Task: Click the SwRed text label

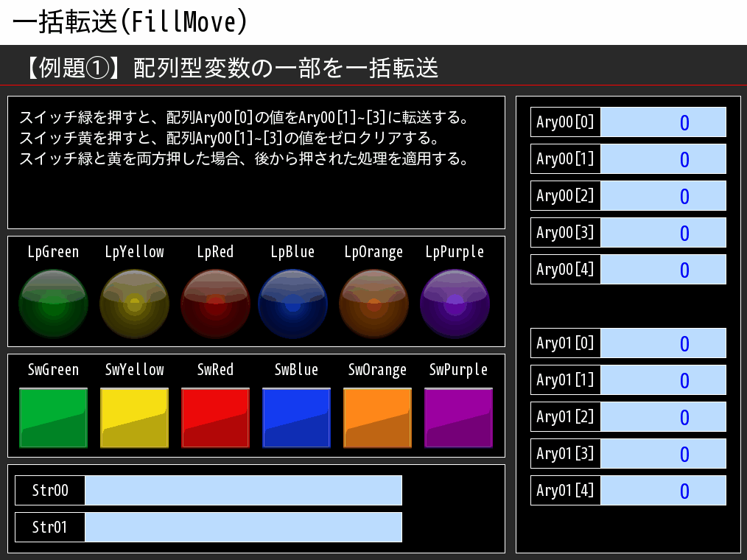Action: coord(215,369)
